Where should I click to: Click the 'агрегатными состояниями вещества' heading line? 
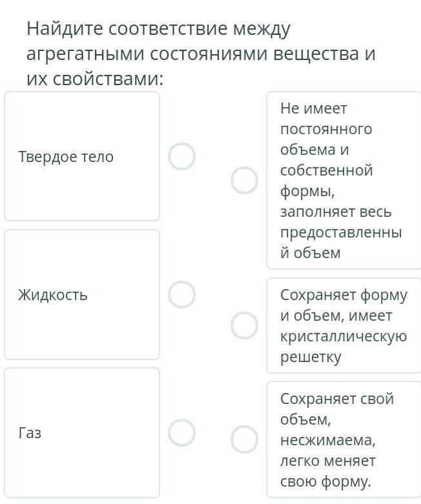tap(201, 54)
